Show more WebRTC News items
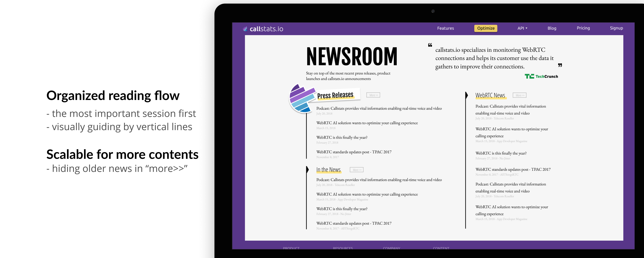The width and height of the screenshot is (644, 258). point(520,95)
